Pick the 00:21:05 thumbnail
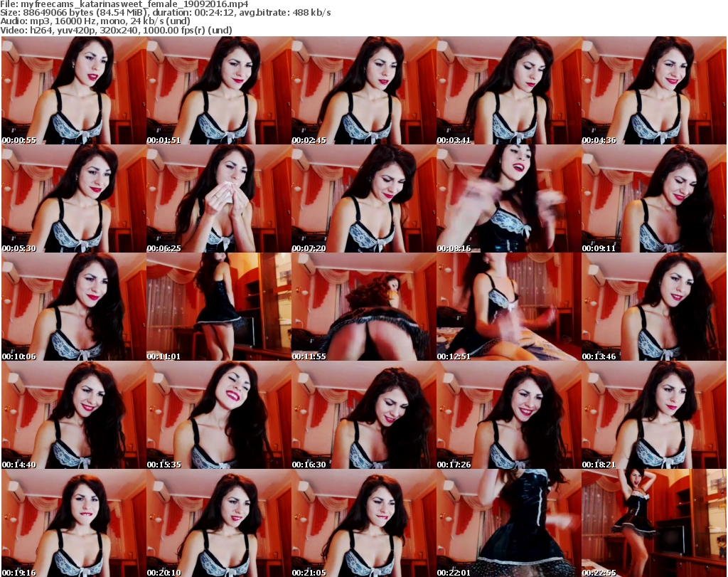Viewport: 728px width, 577px height. 363,523
